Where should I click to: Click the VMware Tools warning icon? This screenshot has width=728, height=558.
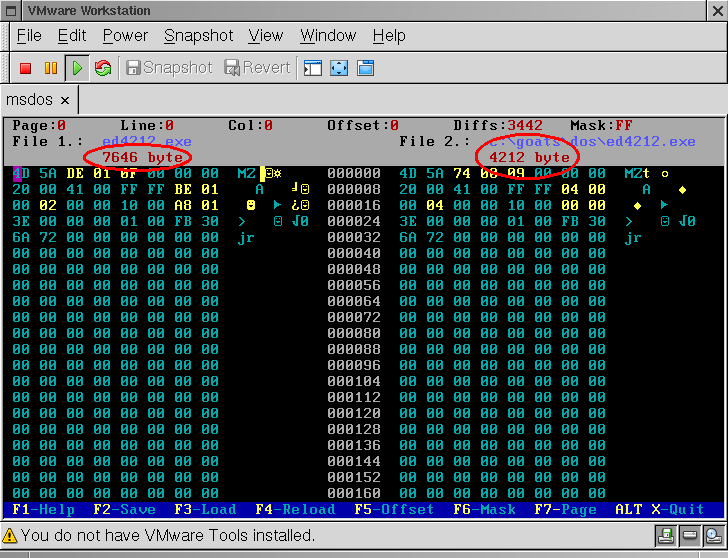[9, 536]
